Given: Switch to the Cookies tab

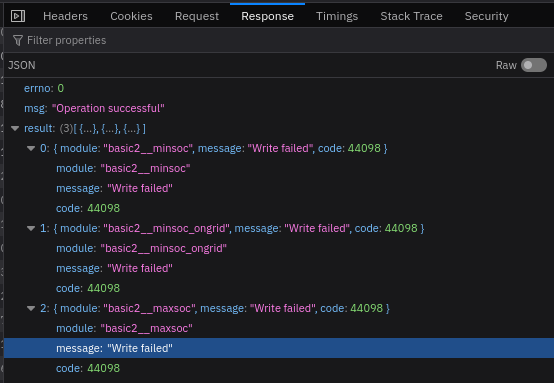Looking at the screenshot, I should pos(131,16).
